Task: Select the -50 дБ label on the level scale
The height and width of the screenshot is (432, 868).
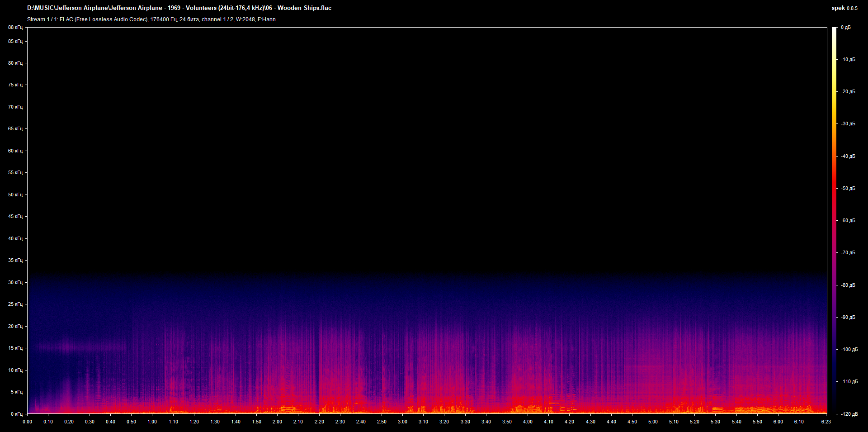Action: [x=848, y=188]
